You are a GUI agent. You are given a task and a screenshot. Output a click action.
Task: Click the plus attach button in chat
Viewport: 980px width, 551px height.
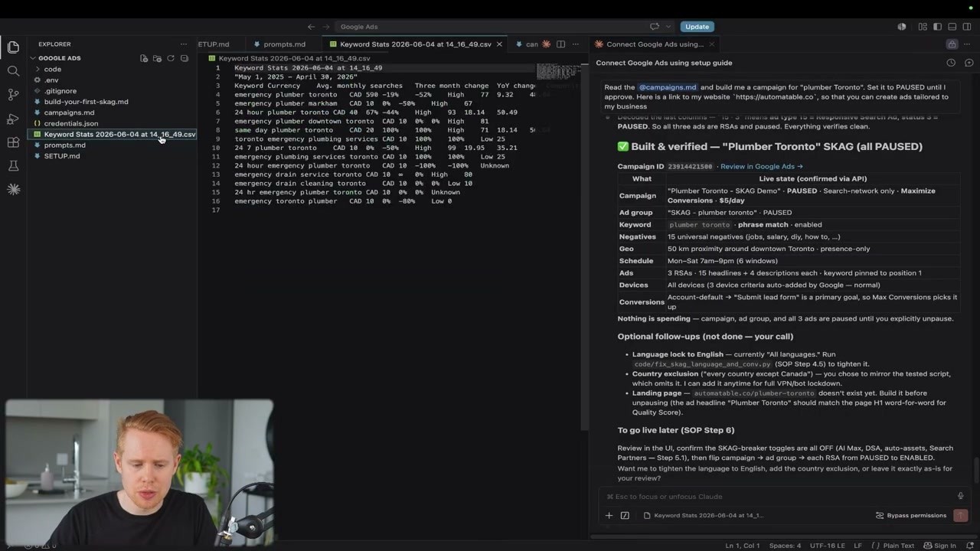609,515
